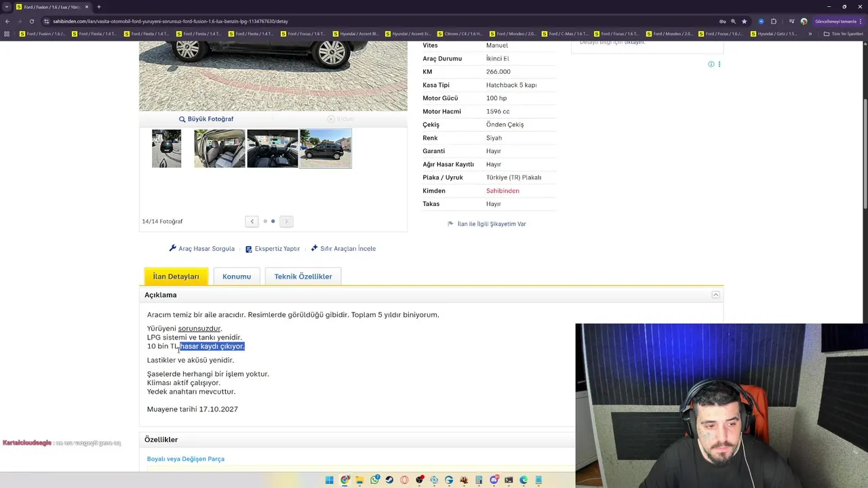Viewport: 868px width, 488px height.
Task: Open Opera from the taskbar
Action: pyautogui.click(x=404, y=480)
